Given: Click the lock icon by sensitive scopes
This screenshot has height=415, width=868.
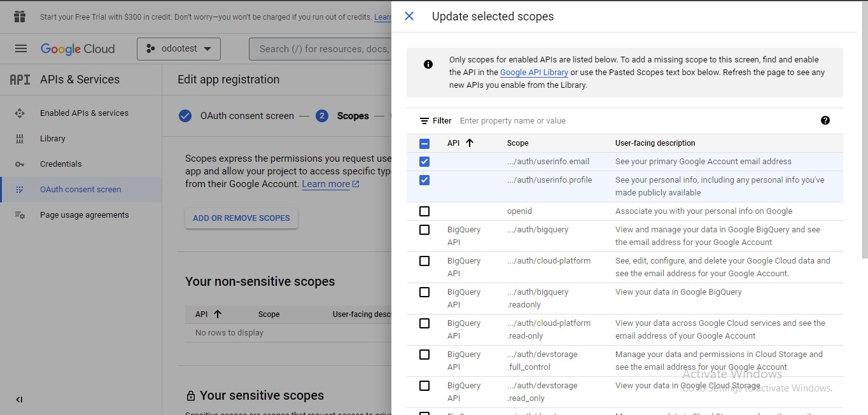Looking at the screenshot, I should click(x=190, y=396).
